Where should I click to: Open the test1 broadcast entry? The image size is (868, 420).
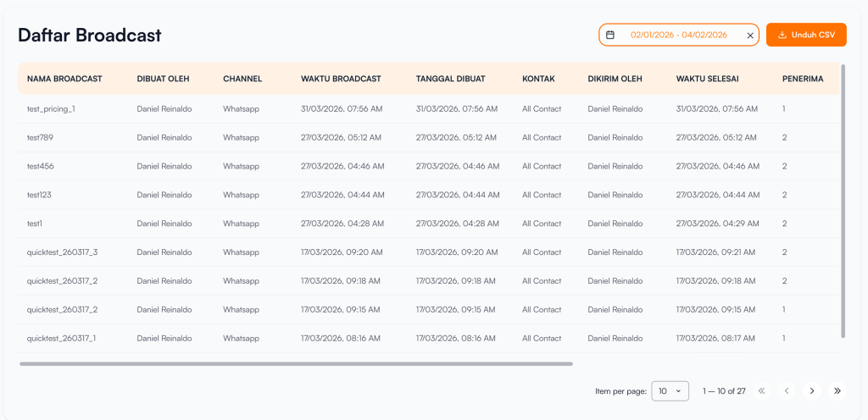(35, 224)
